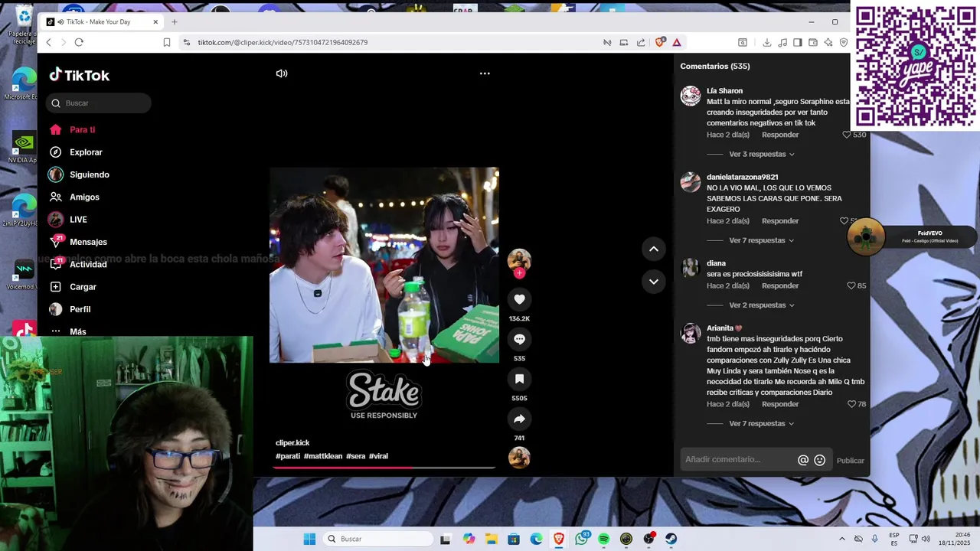Screen dimensions: 980x551
Task: Like diana's comment with 85 likes
Action: 851,285
